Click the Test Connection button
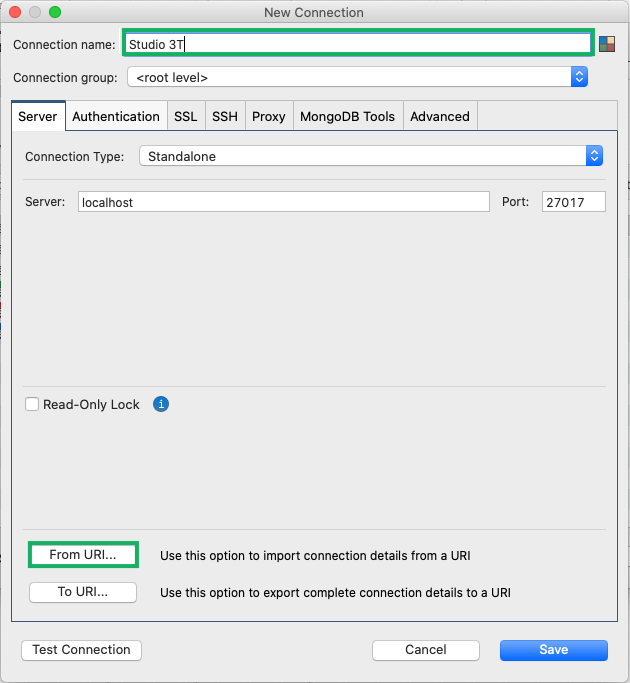The height and width of the screenshot is (683, 630). click(81, 650)
